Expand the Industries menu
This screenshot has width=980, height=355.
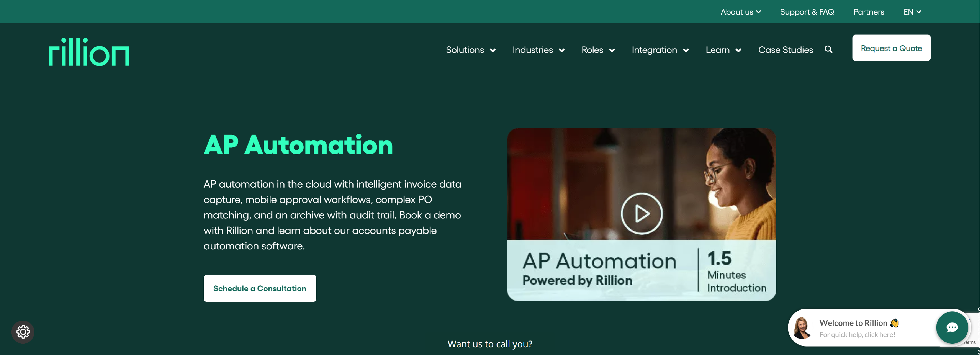point(538,50)
